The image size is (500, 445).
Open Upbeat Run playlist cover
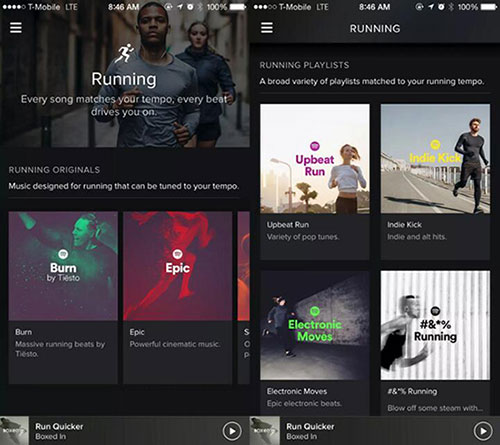point(315,159)
